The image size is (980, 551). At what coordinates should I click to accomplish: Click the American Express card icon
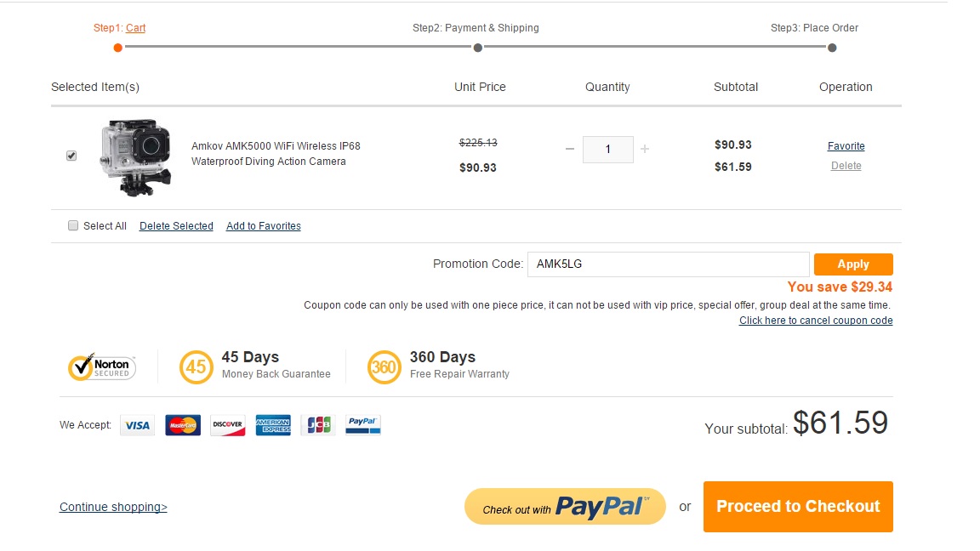pos(273,425)
